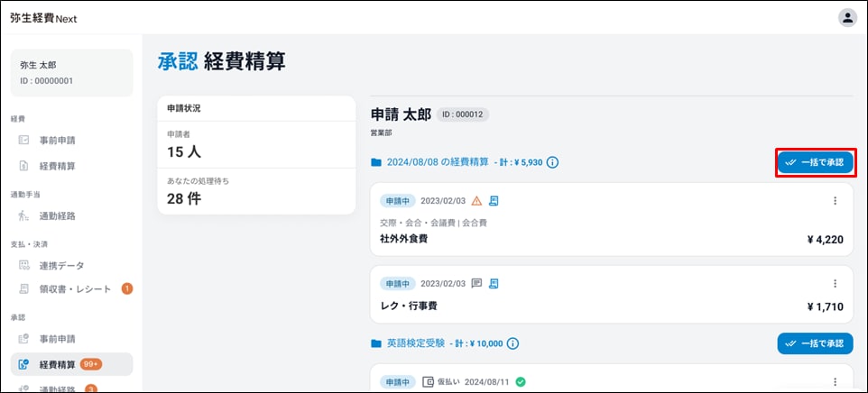868x393 pixels.
Task: Click the 弥生経費 Next logo
Action: (43, 18)
